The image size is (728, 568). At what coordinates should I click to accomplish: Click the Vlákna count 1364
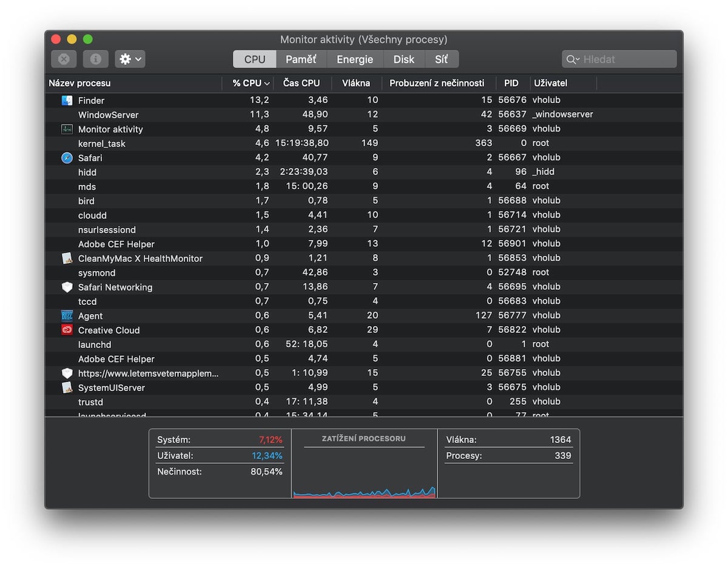(x=561, y=439)
